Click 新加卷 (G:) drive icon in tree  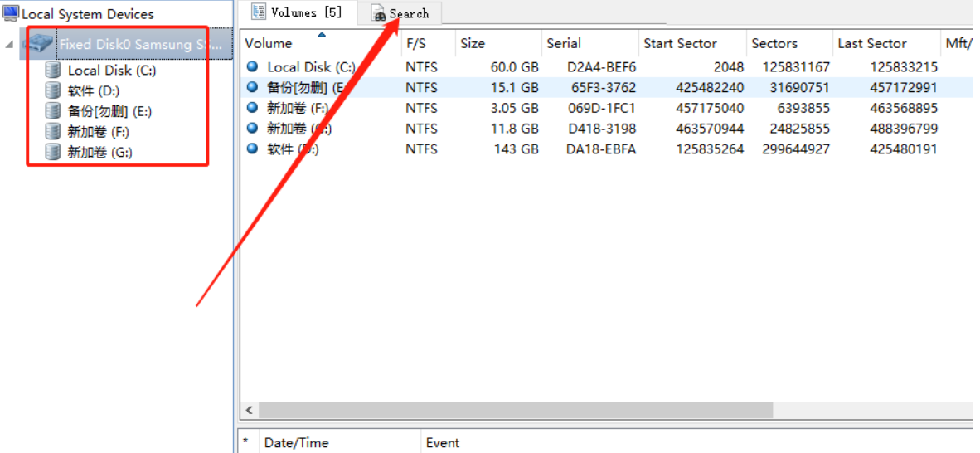[x=53, y=152]
